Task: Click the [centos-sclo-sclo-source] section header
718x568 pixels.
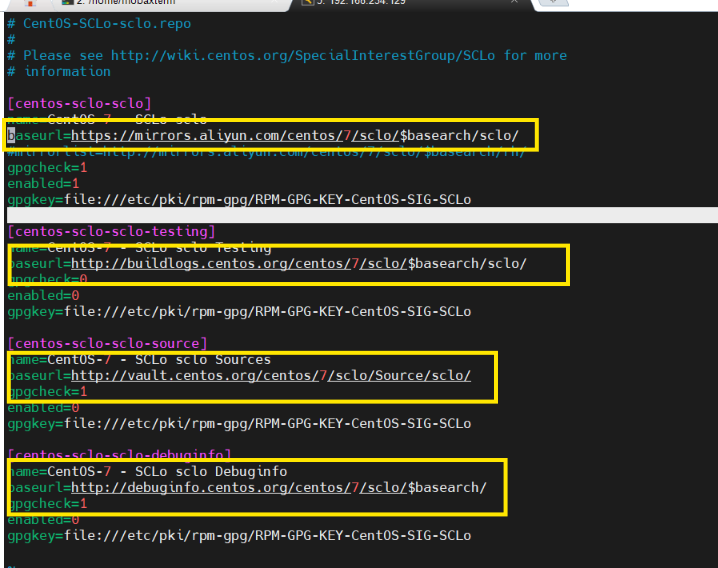Action: pyautogui.click(x=107, y=344)
